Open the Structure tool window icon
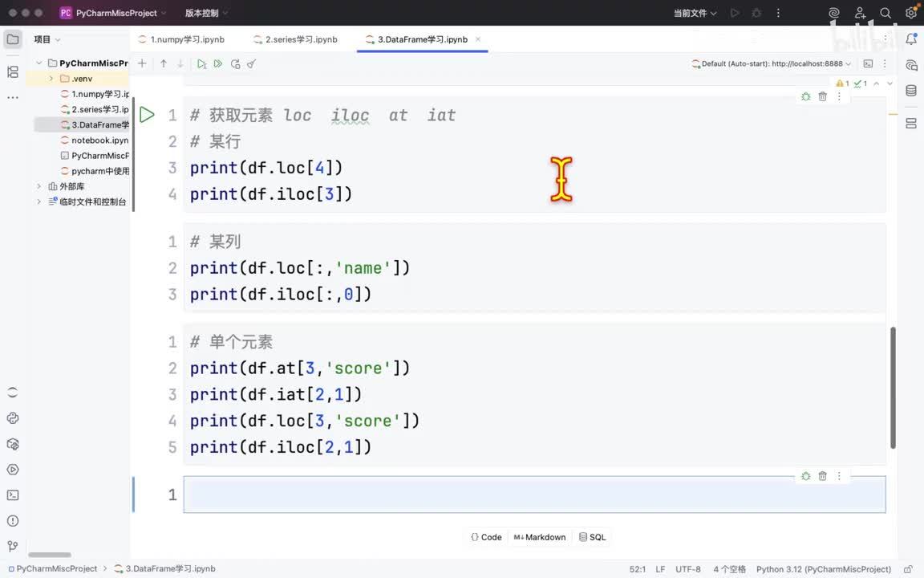 12,72
